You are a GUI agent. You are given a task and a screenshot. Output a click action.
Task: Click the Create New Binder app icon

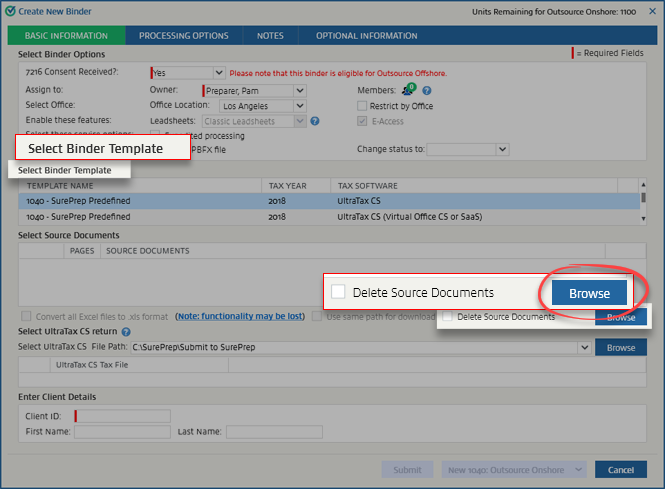click(x=9, y=10)
